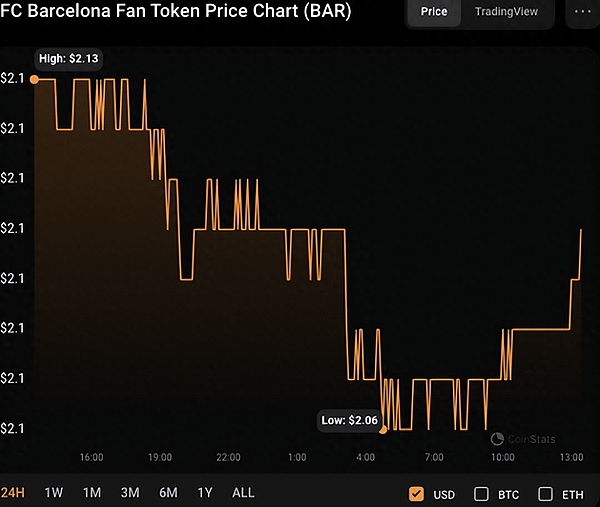Screen dimensions: 600x507
Task: Click the High: $2.13 label
Action: pyautogui.click(x=68, y=59)
